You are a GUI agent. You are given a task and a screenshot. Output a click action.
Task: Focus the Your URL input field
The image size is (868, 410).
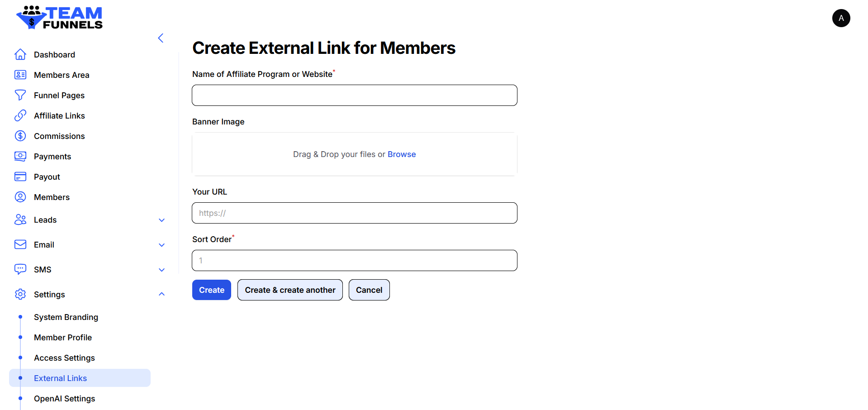354,213
